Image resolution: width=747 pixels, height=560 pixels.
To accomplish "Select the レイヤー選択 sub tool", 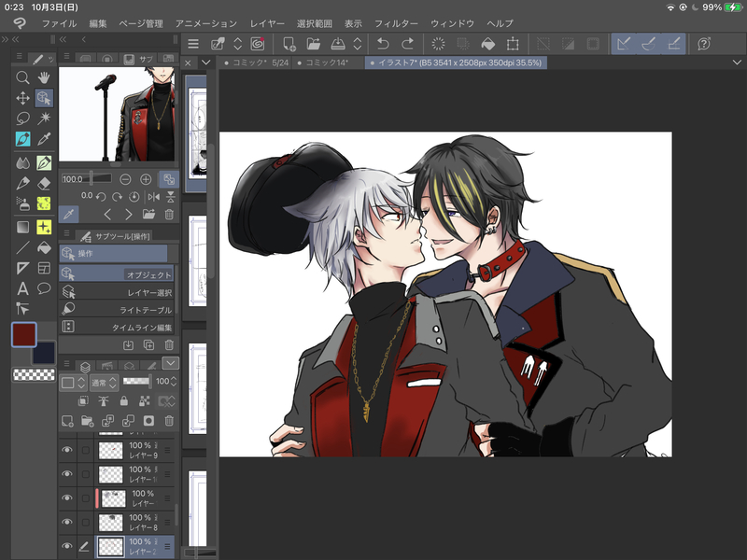I will 117,292.
